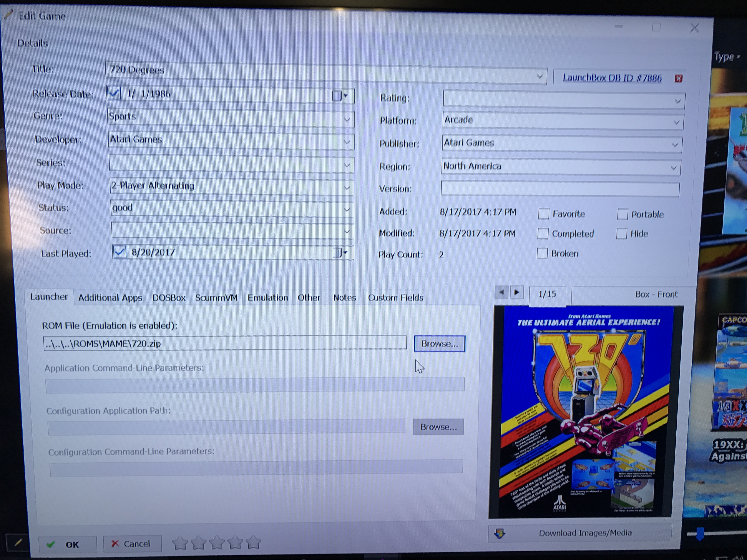Switch to the Launcher tab

click(x=49, y=297)
